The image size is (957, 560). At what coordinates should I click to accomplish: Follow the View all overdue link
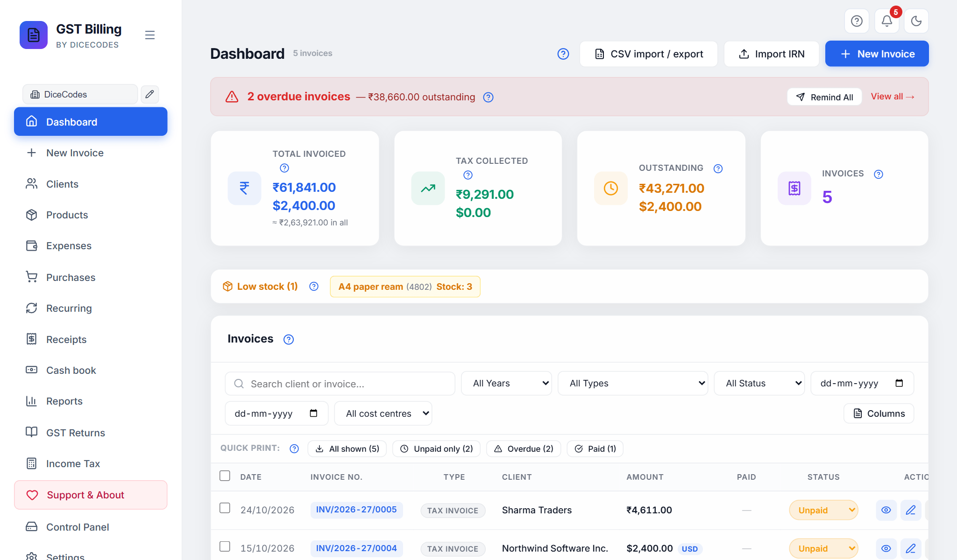[x=893, y=97]
